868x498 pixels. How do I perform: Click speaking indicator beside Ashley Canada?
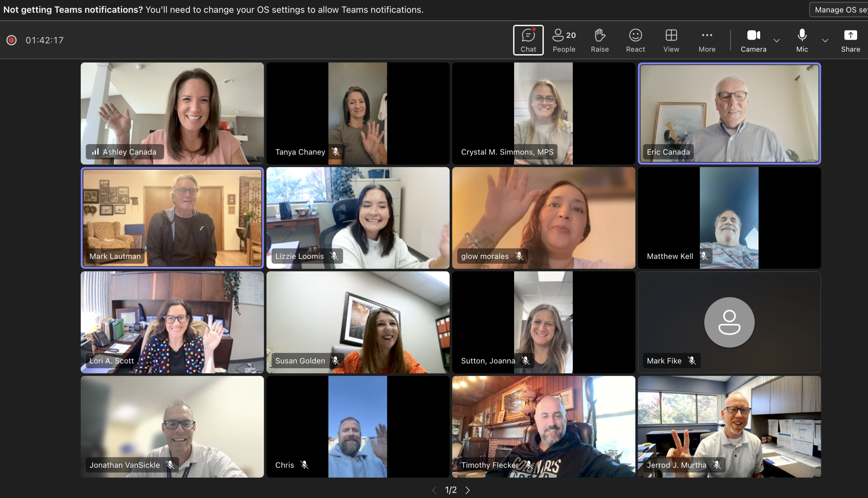pyautogui.click(x=96, y=151)
